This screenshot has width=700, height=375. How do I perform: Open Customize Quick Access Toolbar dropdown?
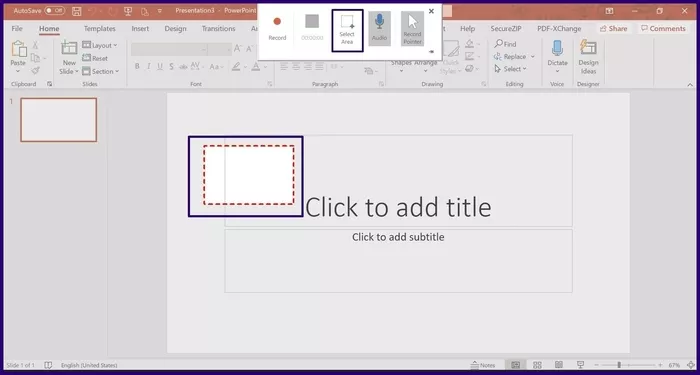[x=160, y=11]
